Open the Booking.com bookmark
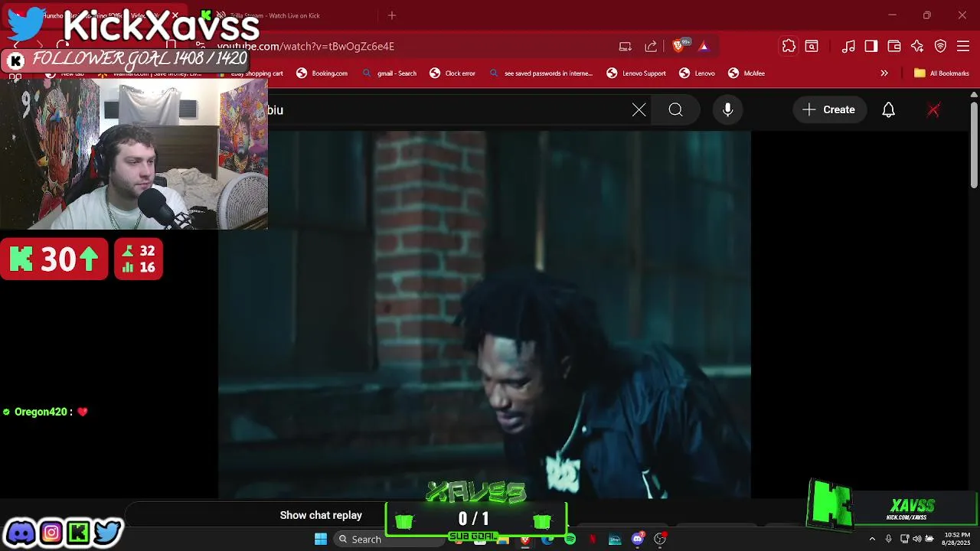 [322, 73]
